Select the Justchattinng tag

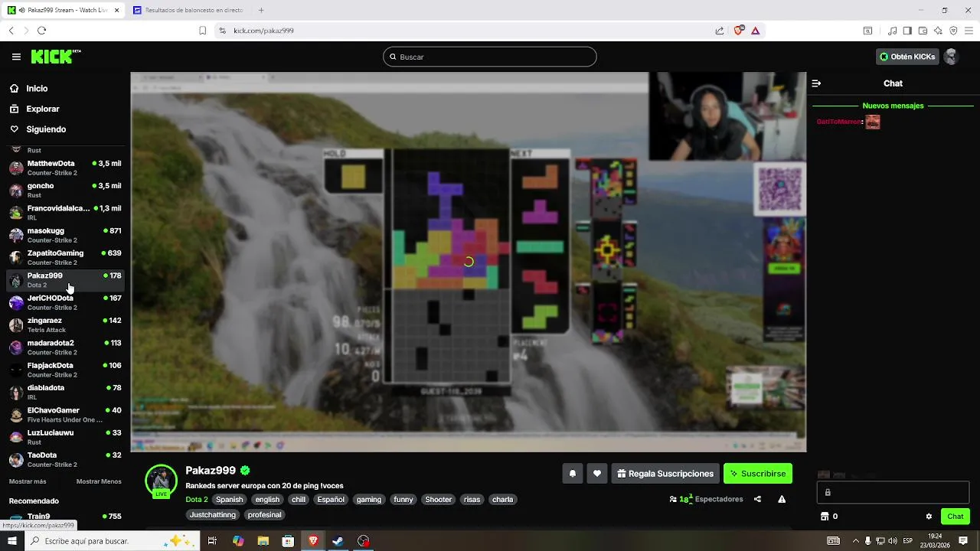213,515
